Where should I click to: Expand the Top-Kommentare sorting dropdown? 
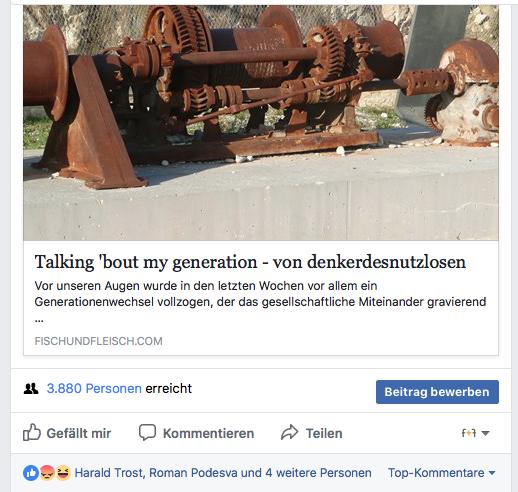442,473
